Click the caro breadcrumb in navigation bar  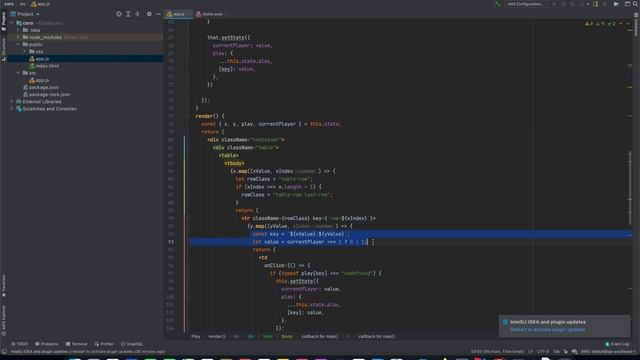tap(9, 4)
